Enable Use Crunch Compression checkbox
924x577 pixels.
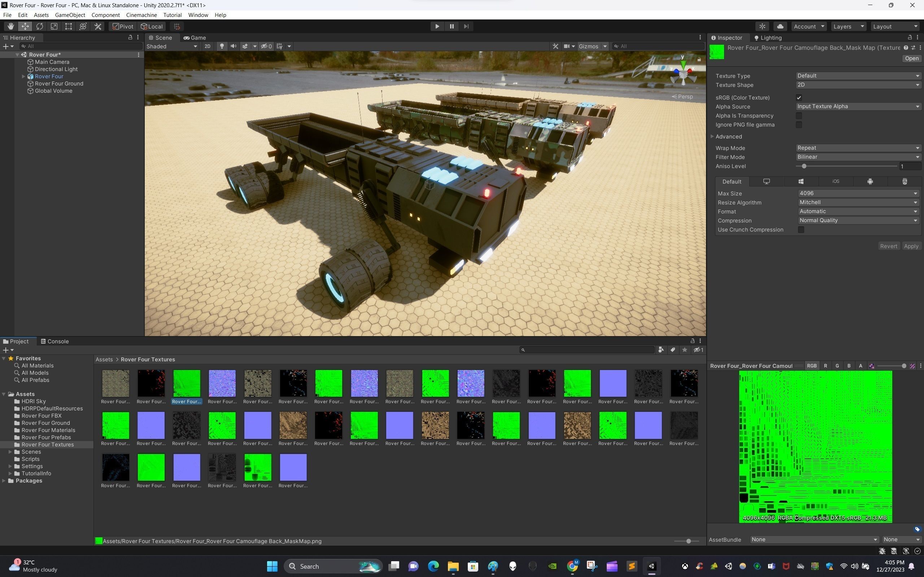tap(801, 230)
